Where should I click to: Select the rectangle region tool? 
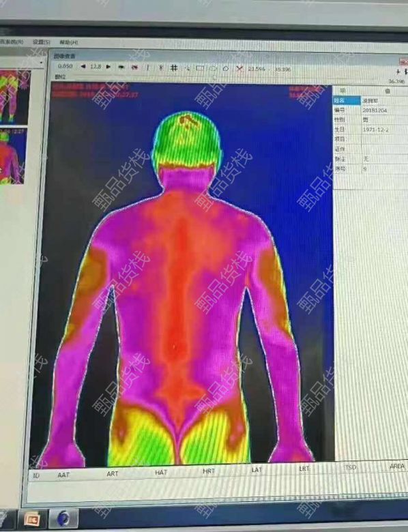(x=200, y=68)
